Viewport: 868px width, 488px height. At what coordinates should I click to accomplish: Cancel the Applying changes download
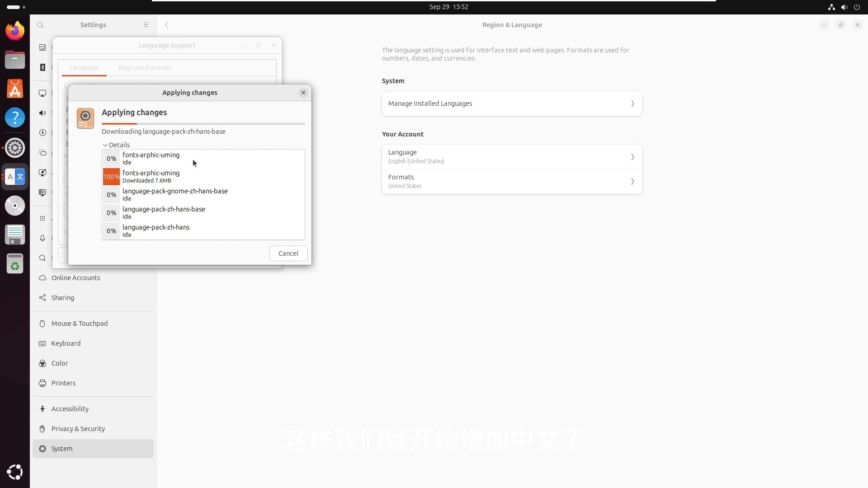click(x=288, y=253)
